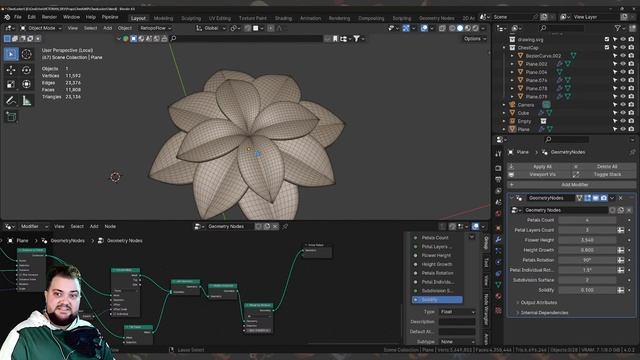Select the Transform tool
Screen dimensions: 640x360
pyautogui.click(x=27, y=84)
